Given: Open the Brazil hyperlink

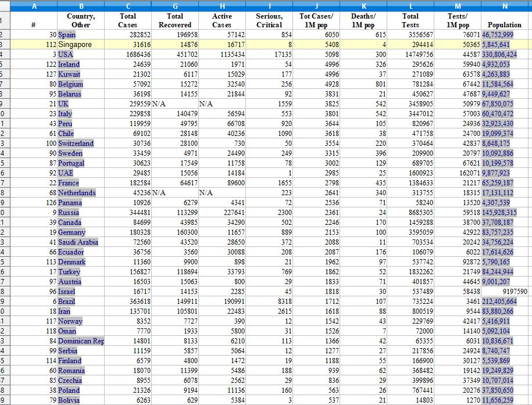Looking at the screenshot, I should [67, 302].
